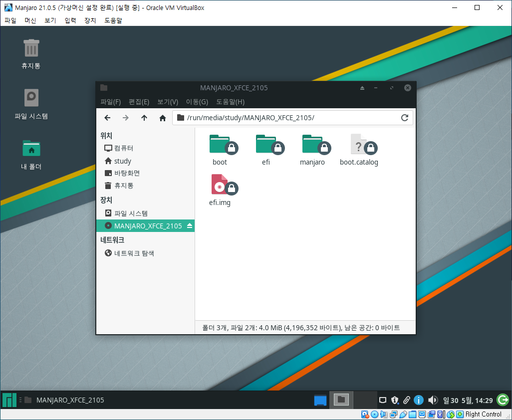Open the network connection tray icon
This screenshot has width=512, height=420.
click(x=382, y=400)
